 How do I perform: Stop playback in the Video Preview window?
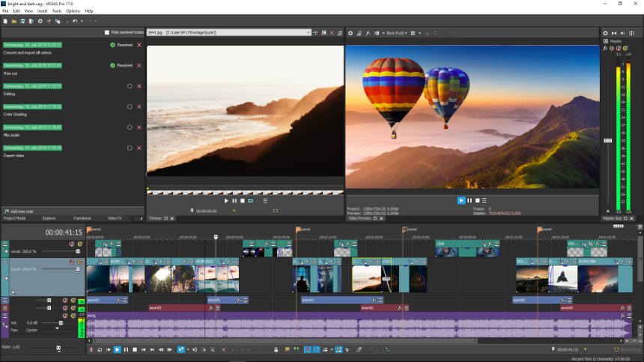pos(478,200)
